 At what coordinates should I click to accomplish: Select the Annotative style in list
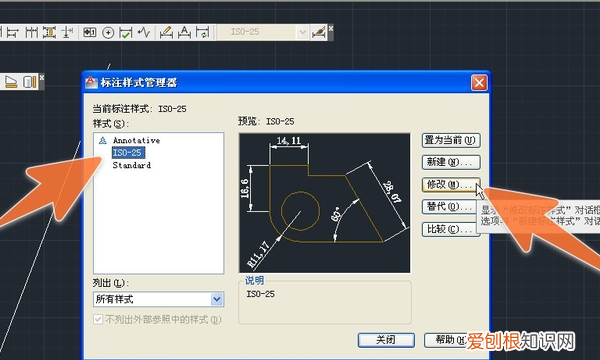pos(136,140)
